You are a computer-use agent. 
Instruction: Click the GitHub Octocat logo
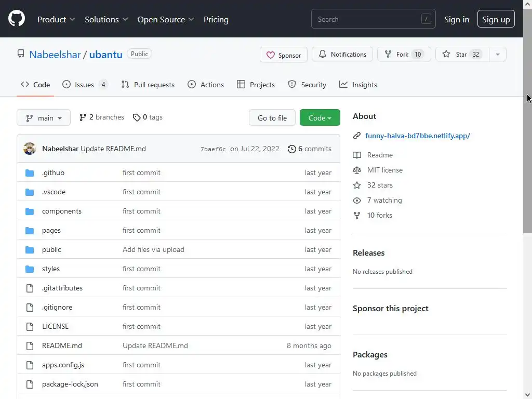(x=17, y=19)
